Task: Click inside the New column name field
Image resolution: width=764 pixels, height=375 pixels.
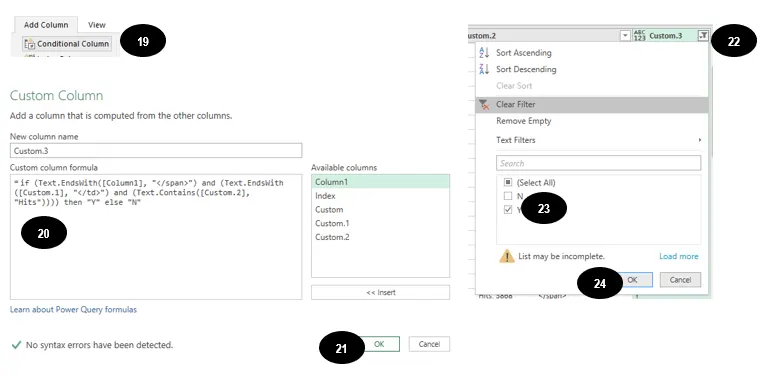Action: pyautogui.click(x=156, y=150)
